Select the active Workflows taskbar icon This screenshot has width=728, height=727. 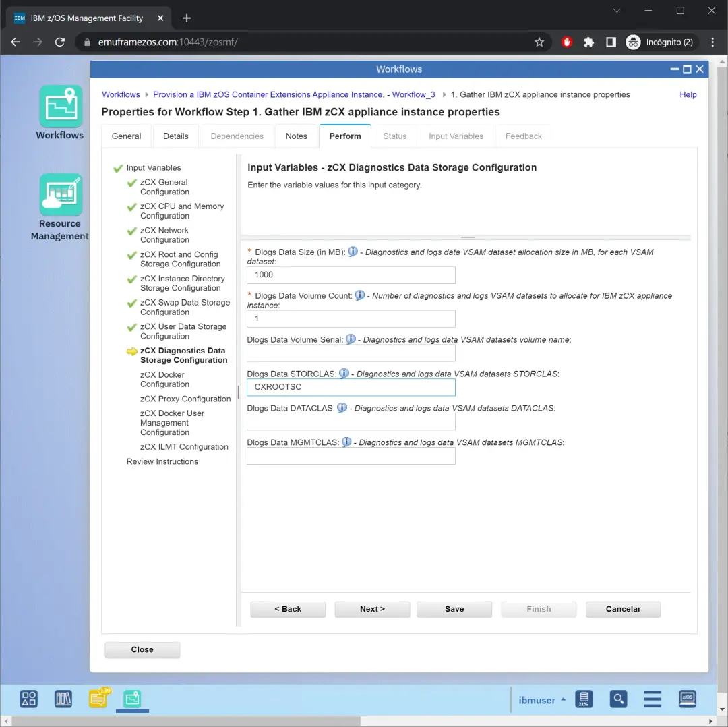pos(132,699)
